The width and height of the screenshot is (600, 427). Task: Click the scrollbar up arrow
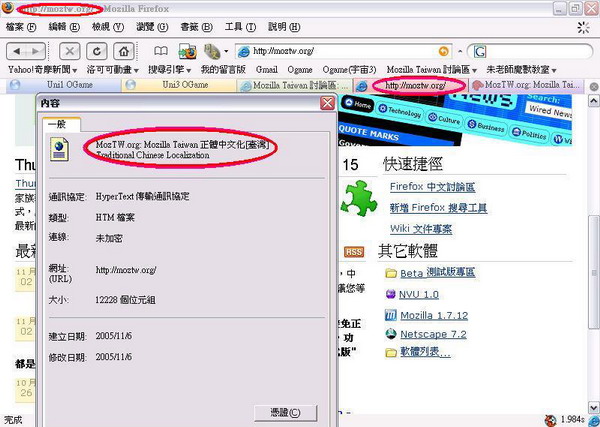pos(593,101)
